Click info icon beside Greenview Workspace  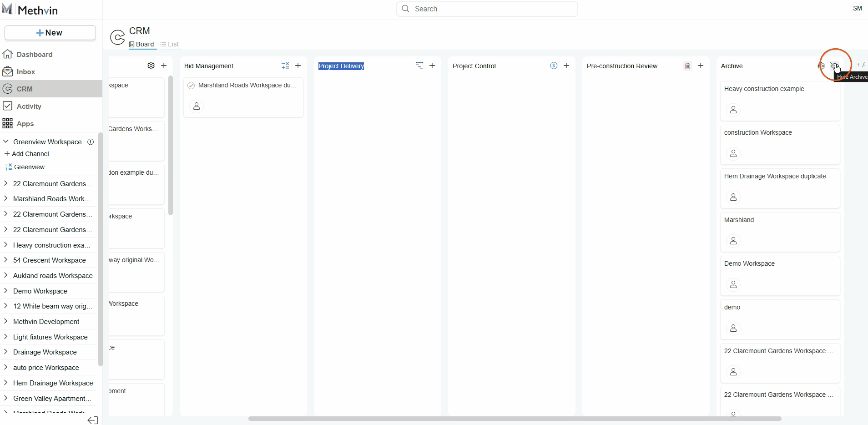coord(91,142)
